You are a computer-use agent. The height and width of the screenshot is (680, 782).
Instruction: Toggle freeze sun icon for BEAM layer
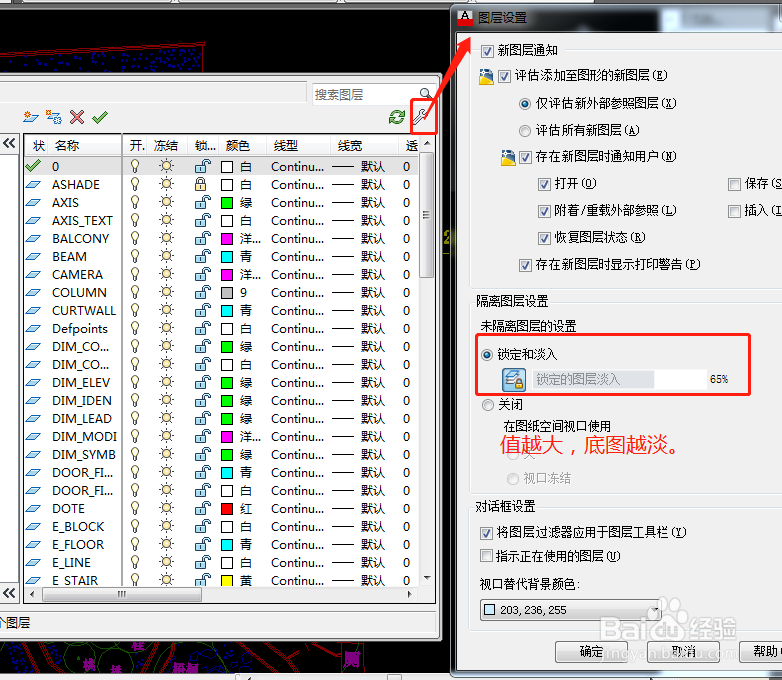pos(167,256)
